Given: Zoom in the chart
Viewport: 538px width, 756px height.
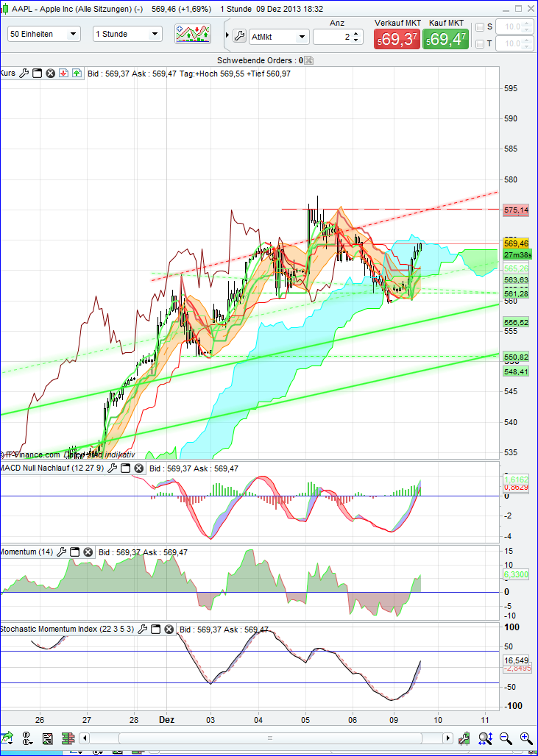Looking at the screenshot, I should [x=526, y=738].
